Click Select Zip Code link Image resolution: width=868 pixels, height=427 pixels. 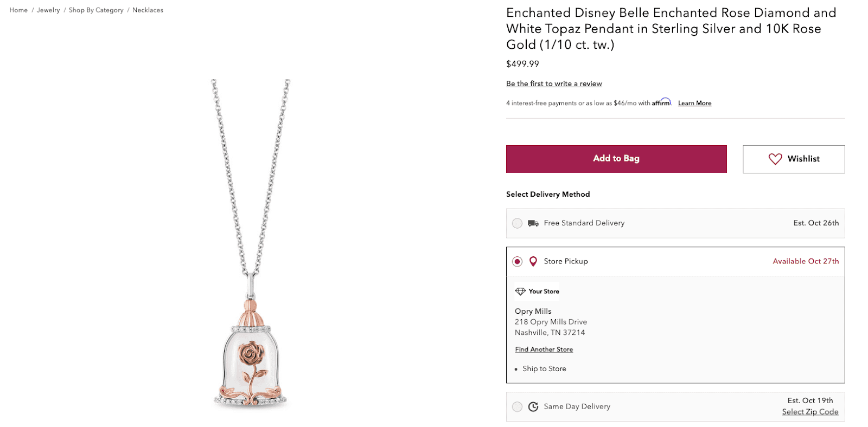pos(810,412)
